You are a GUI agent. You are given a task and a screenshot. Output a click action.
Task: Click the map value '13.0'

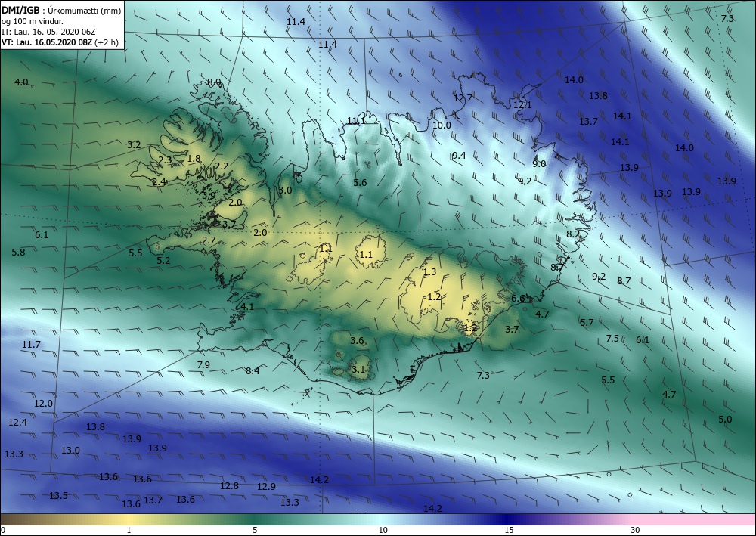[70, 451]
